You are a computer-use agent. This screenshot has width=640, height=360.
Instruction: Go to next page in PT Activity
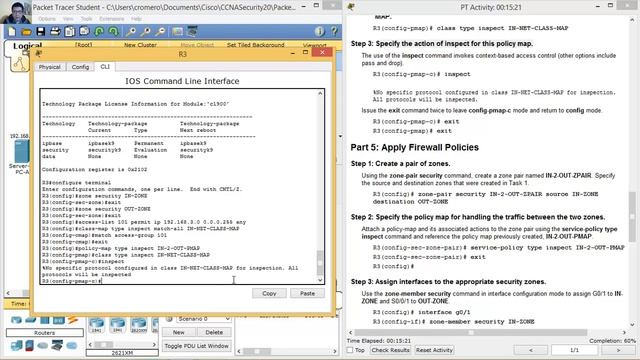coord(618,350)
